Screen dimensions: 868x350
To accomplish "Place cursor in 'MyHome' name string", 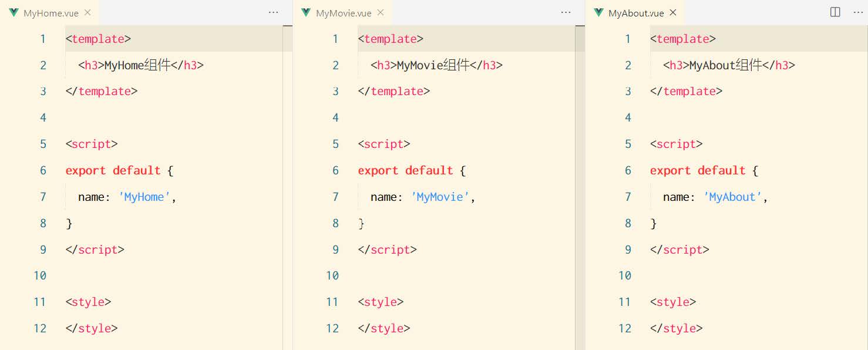I will [x=144, y=197].
